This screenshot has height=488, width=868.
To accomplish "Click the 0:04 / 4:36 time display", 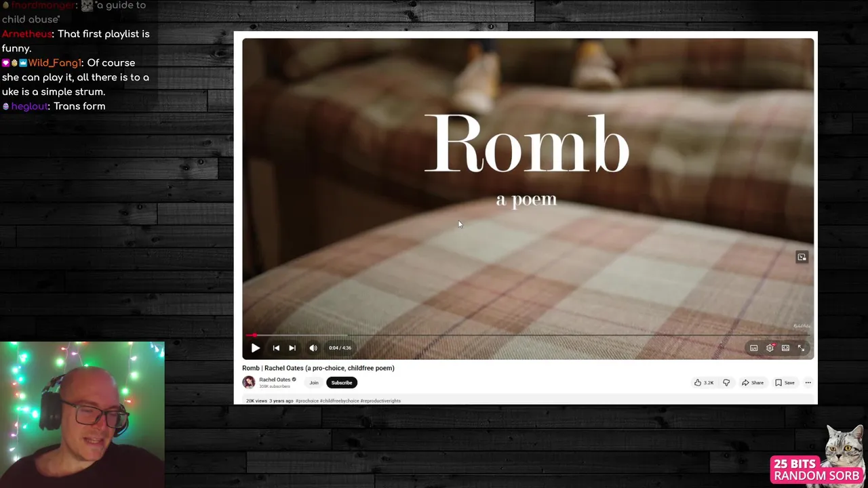I will click(x=340, y=348).
